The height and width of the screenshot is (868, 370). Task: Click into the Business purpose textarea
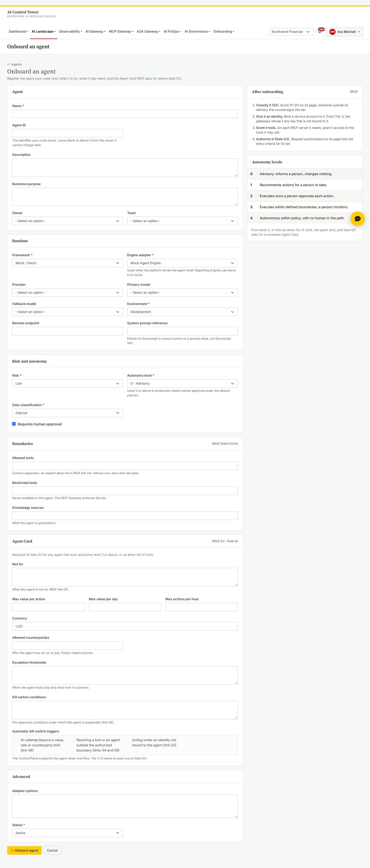pos(125,197)
